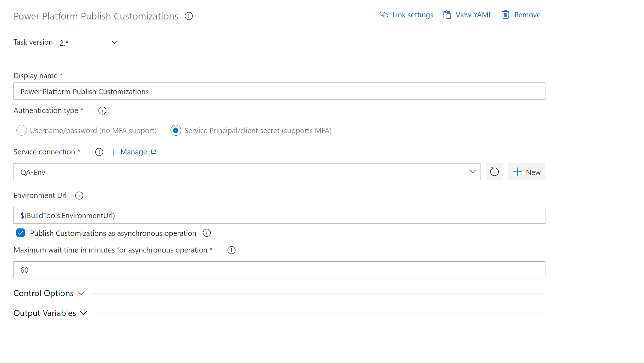644x363 pixels.
Task: Click the Remove trash icon
Action: click(506, 15)
